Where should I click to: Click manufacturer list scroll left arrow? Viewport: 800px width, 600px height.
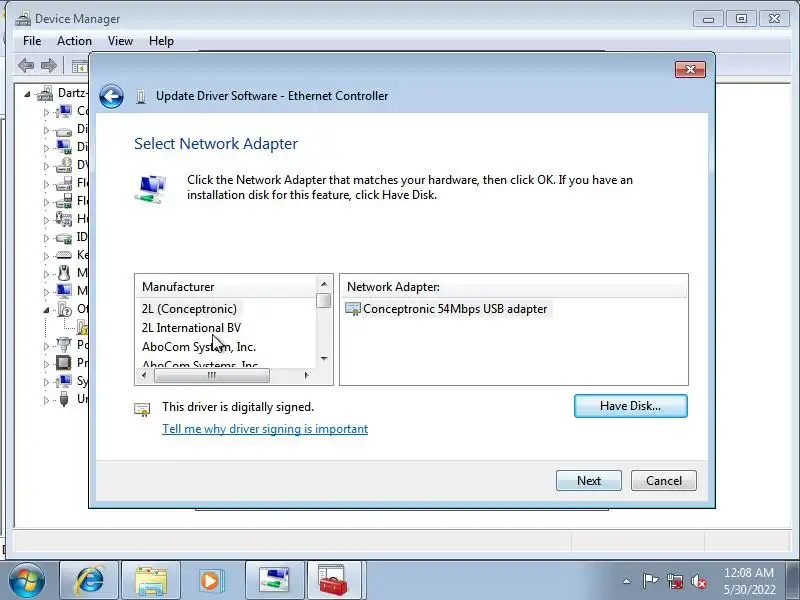(x=144, y=376)
